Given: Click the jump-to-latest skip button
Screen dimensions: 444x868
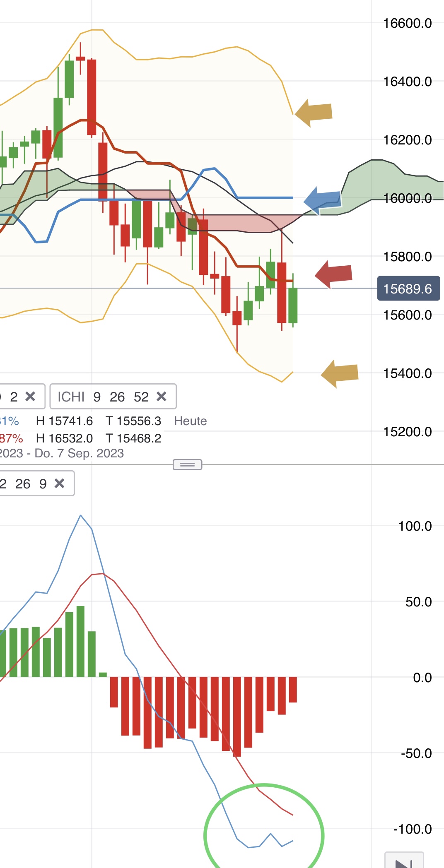Looking at the screenshot, I should (x=403, y=861).
